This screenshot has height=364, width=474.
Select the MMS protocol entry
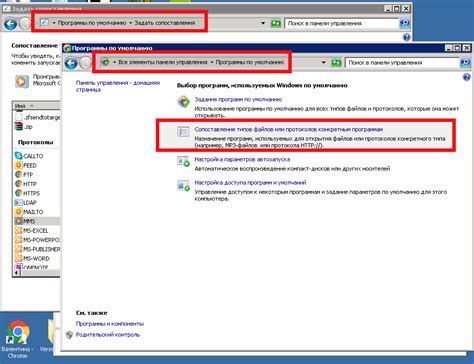37,221
